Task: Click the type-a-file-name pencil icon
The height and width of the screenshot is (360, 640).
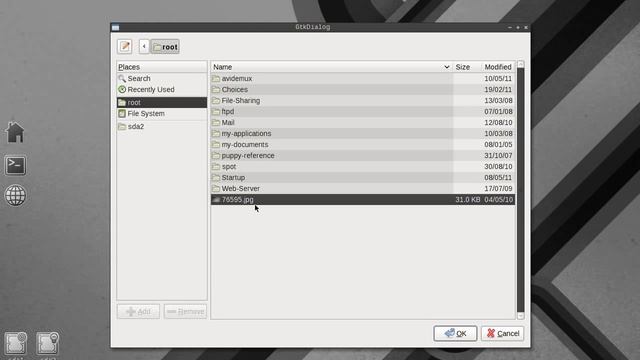Action: point(125,46)
